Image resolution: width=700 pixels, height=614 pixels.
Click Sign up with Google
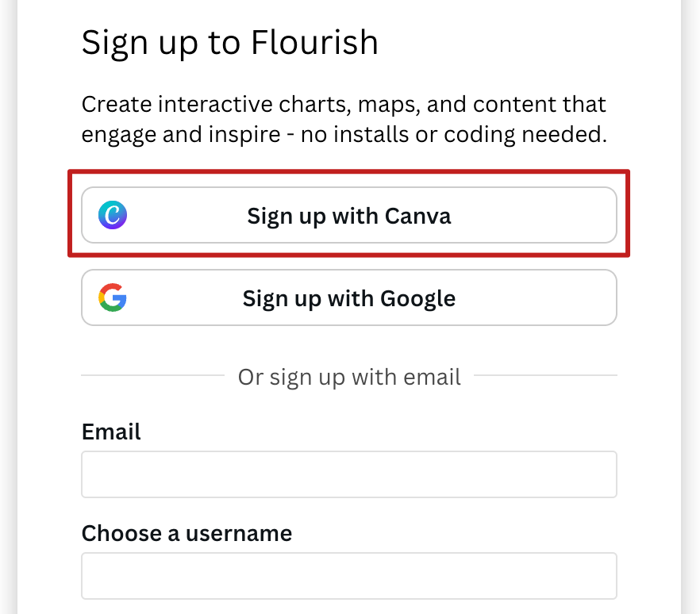pyautogui.click(x=349, y=297)
